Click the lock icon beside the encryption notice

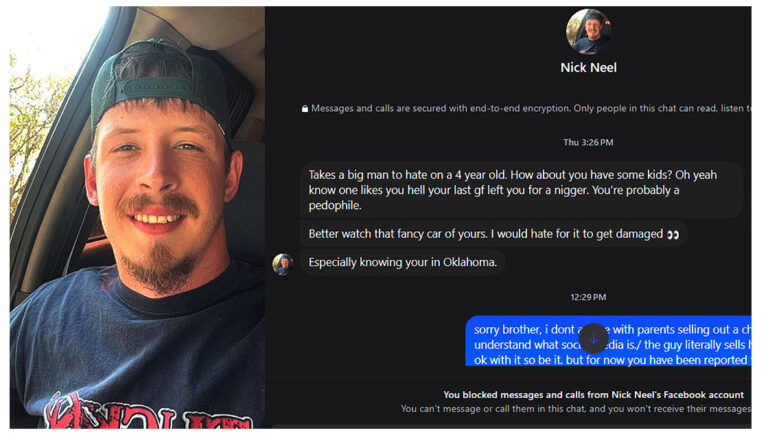pos(305,109)
